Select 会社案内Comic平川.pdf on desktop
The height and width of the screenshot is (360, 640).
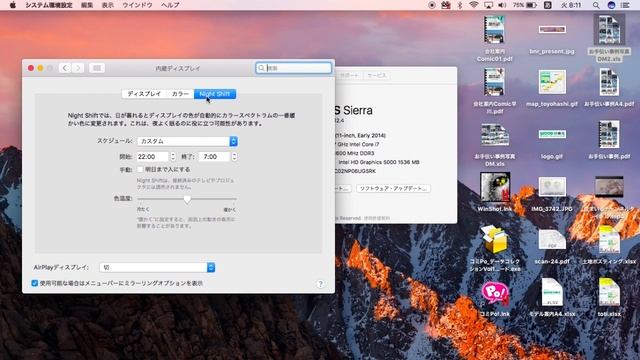tap(494, 91)
